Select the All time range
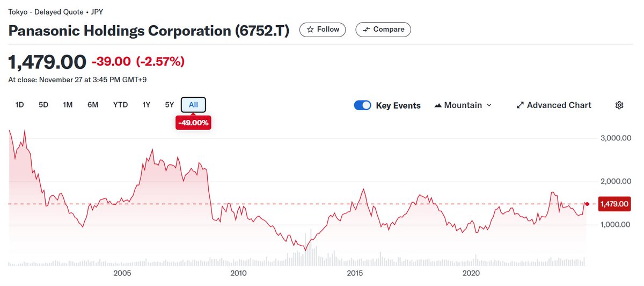This screenshot has height=286, width=644. coord(193,105)
